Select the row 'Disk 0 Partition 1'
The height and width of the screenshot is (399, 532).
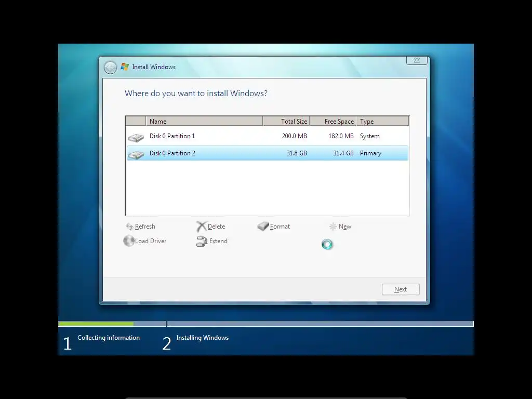tap(268, 136)
